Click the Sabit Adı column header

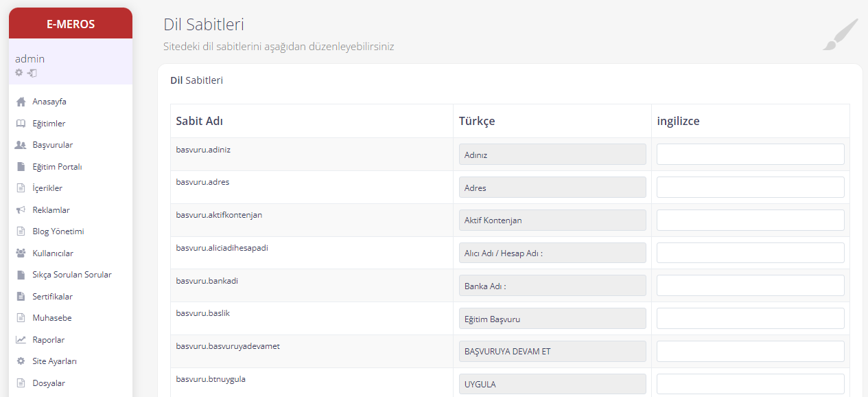[200, 121]
